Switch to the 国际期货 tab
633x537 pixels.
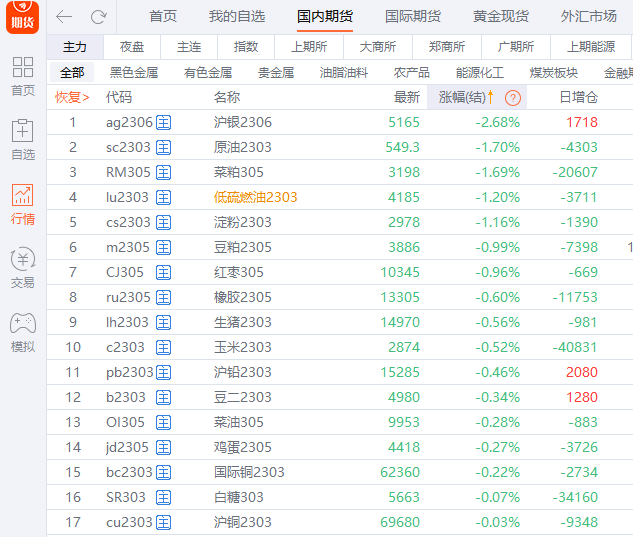click(x=412, y=17)
